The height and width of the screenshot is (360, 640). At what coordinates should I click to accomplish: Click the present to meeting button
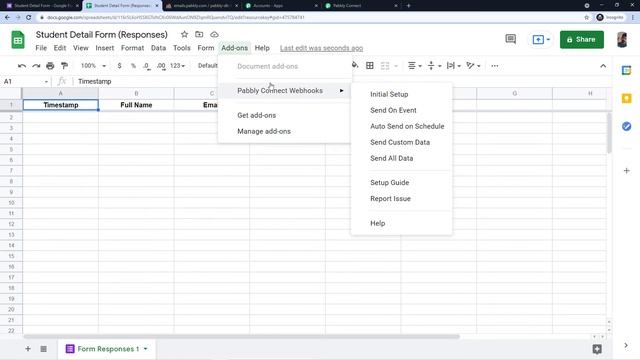(x=541, y=40)
